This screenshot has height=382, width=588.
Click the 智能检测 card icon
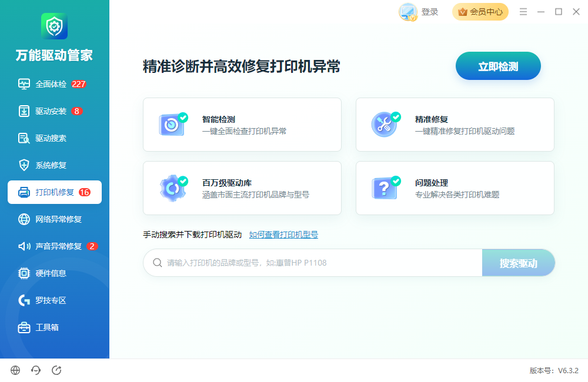pos(173,125)
